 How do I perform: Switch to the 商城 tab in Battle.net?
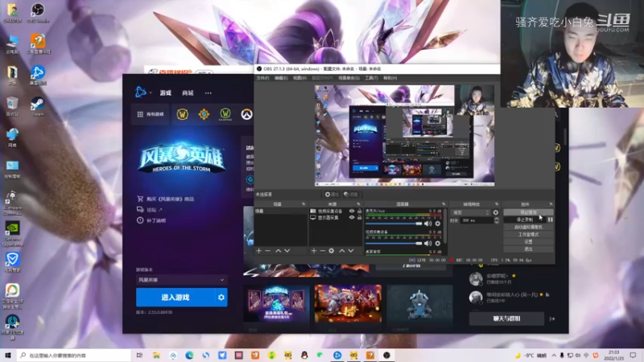[x=188, y=93]
